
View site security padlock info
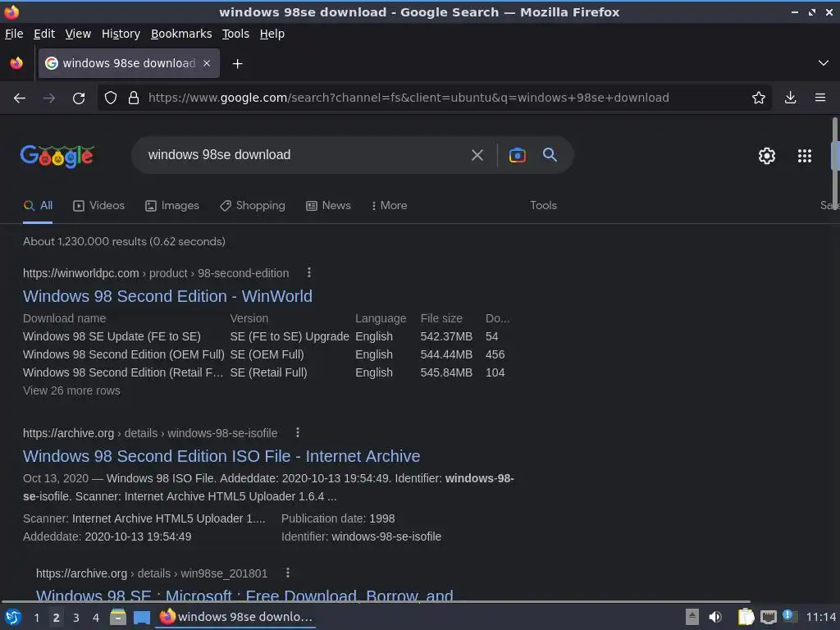tap(134, 98)
